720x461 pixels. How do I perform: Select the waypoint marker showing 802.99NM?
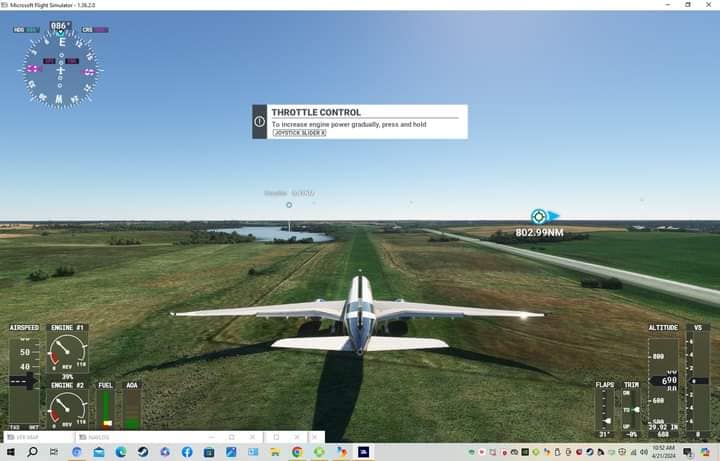[x=539, y=216]
